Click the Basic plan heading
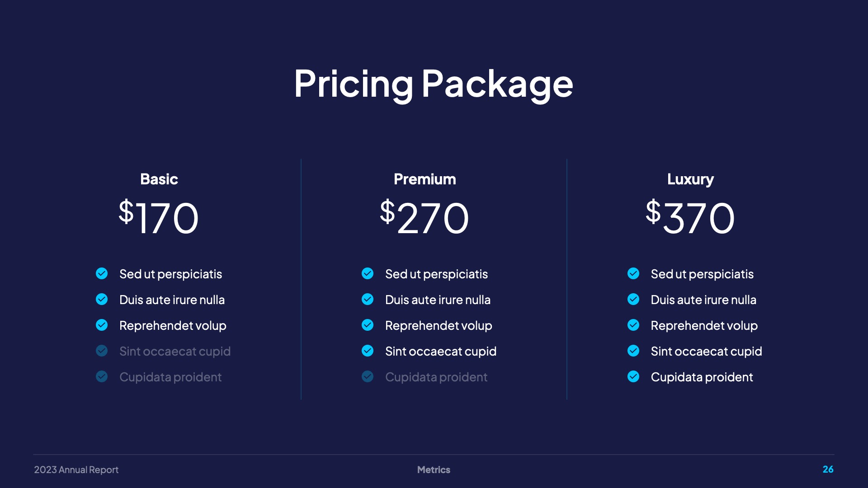The width and height of the screenshot is (868, 488). (x=159, y=179)
